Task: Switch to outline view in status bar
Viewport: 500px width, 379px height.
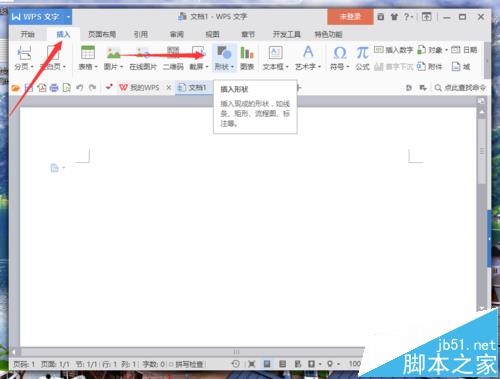Action: 282,364
